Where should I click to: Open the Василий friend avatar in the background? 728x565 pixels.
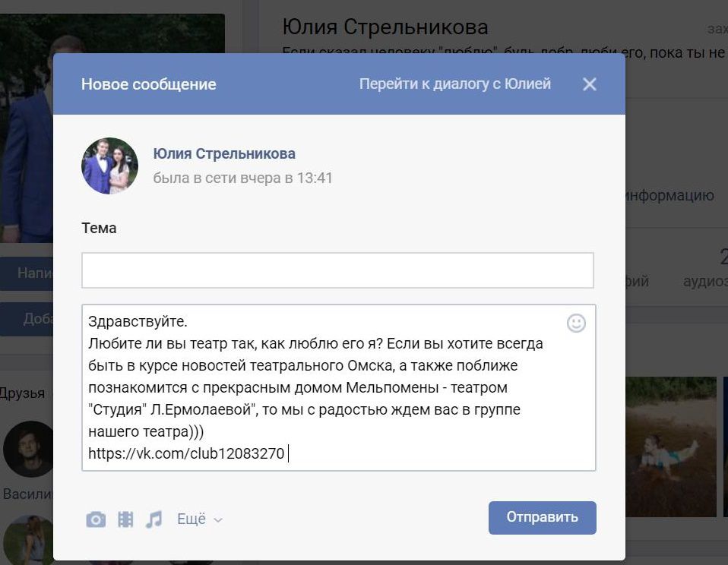point(29,449)
